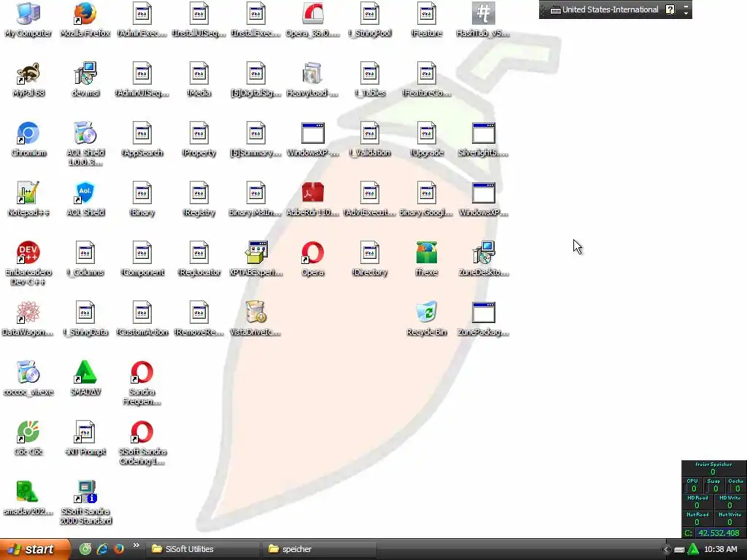Open United States-International language bar

coord(604,9)
